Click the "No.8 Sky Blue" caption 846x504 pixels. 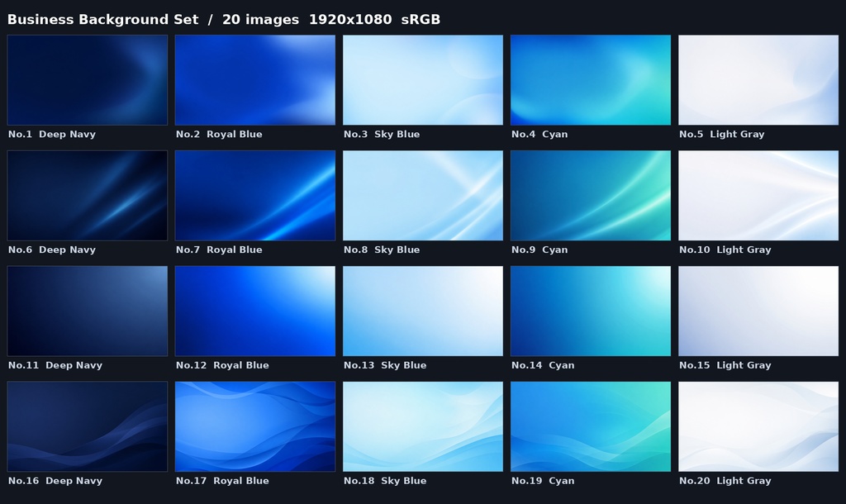[x=382, y=250]
